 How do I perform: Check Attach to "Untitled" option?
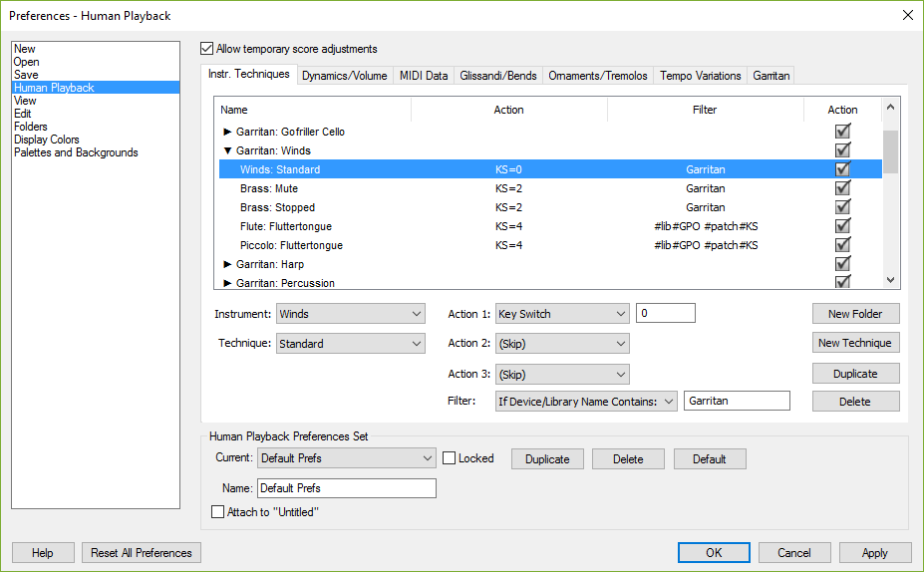click(217, 511)
